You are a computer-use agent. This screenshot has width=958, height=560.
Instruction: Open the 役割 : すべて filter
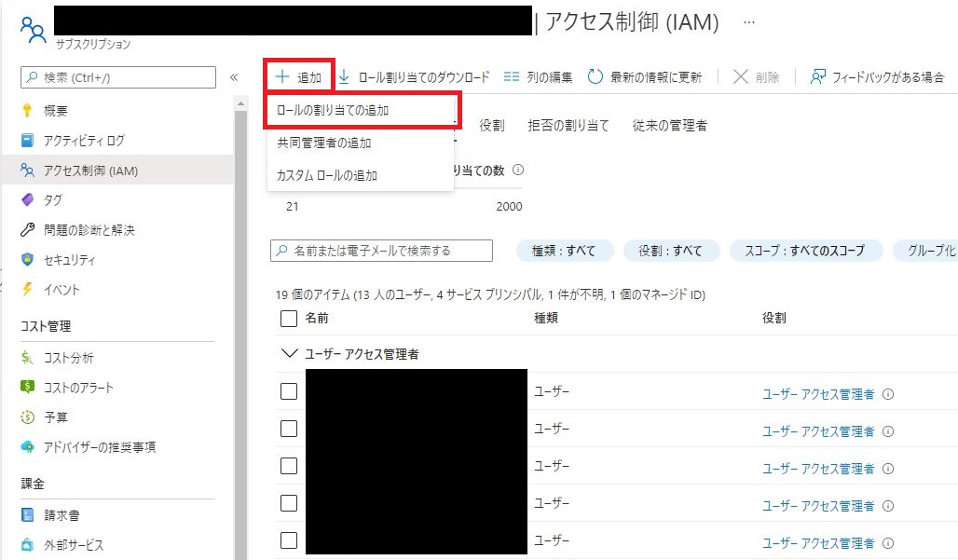coord(670,251)
